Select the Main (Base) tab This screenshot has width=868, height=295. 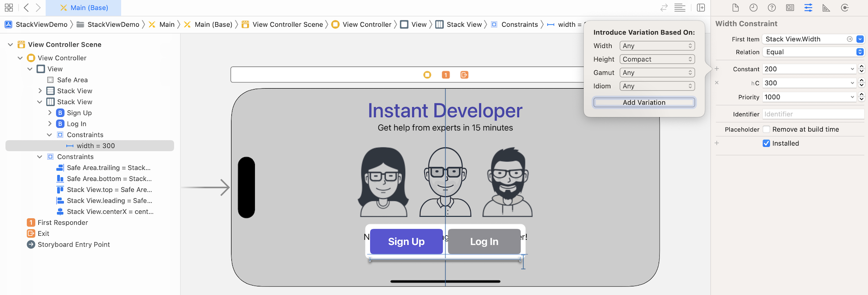click(x=84, y=8)
